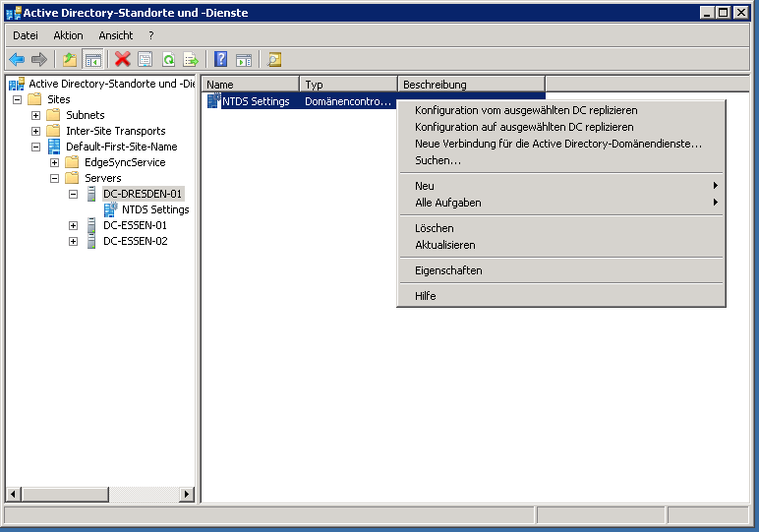Screen dimensions: 759x532
Task: Click the Export list toolbar icon
Action: point(191,60)
